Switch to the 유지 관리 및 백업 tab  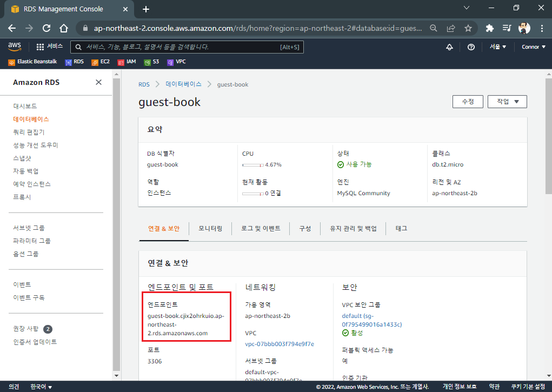point(353,229)
